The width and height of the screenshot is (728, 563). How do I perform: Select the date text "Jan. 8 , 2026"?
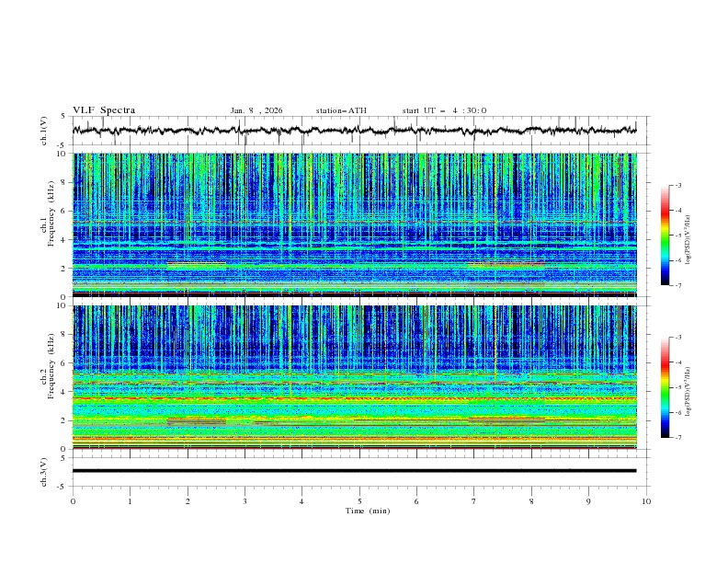tap(256, 110)
